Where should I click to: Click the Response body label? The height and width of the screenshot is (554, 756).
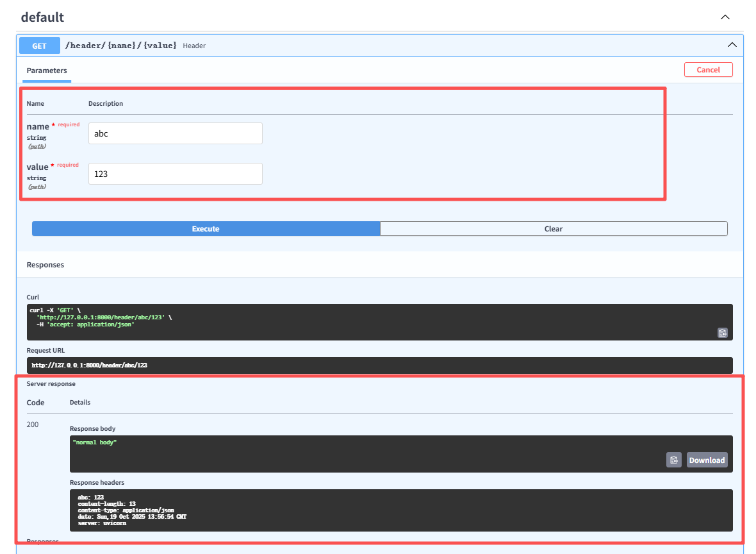pos(92,428)
